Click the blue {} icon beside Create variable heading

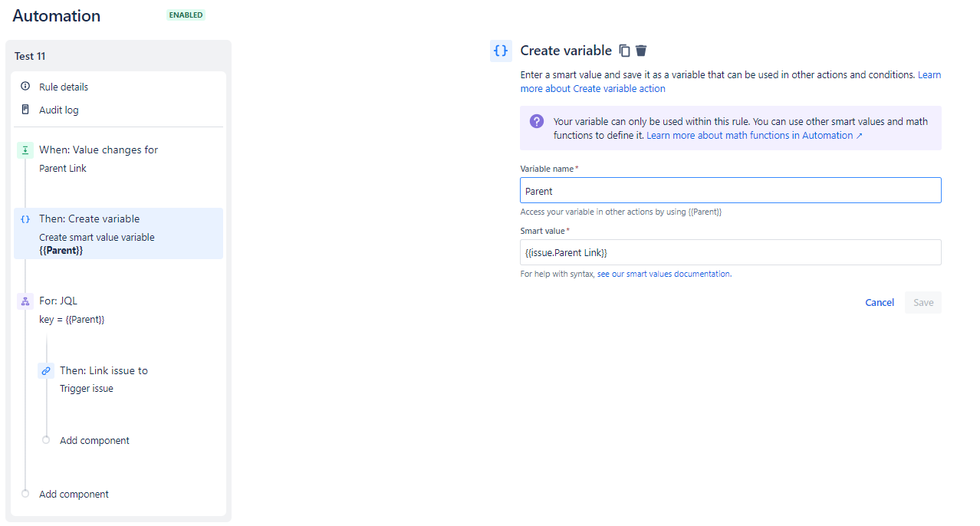(501, 51)
